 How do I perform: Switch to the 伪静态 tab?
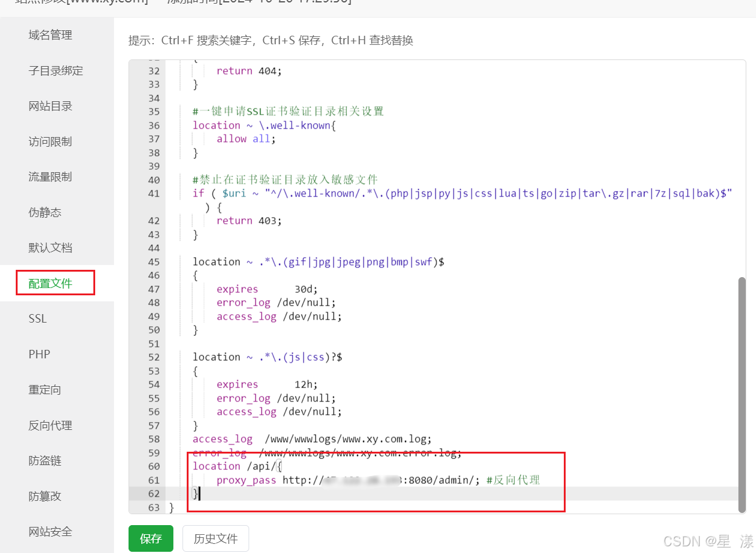pyautogui.click(x=45, y=212)
